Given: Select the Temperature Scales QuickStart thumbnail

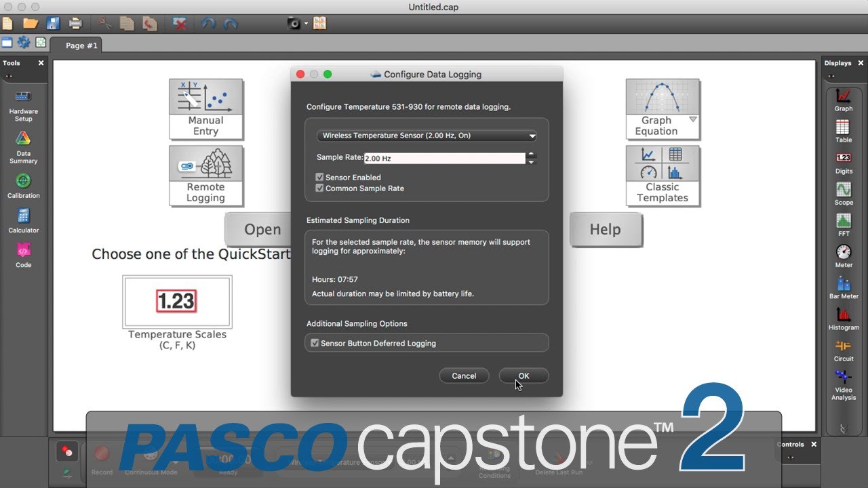Looking at the screenshot, I should point(177,302).
